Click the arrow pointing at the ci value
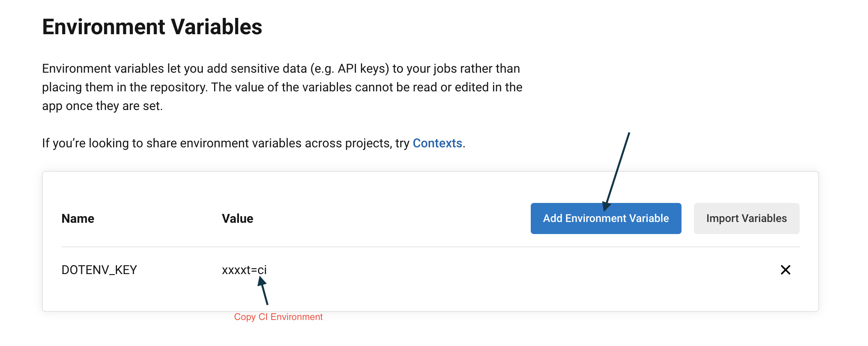 pos(263,290)
